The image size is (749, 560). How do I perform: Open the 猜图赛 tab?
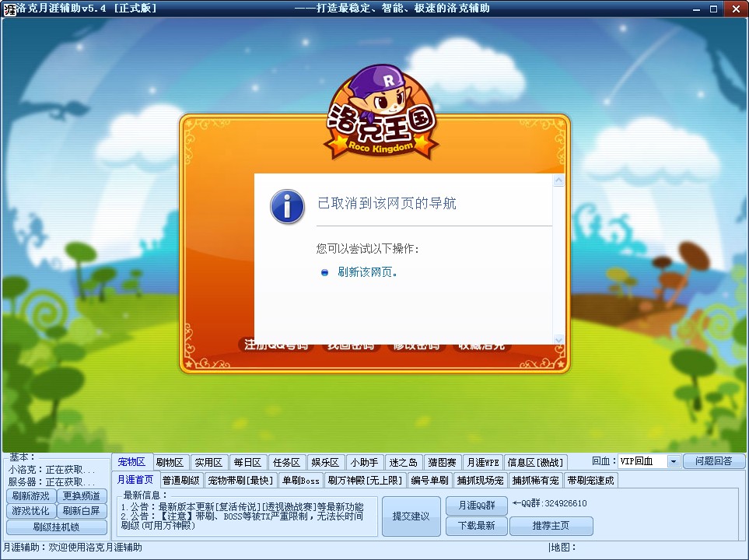443,463
